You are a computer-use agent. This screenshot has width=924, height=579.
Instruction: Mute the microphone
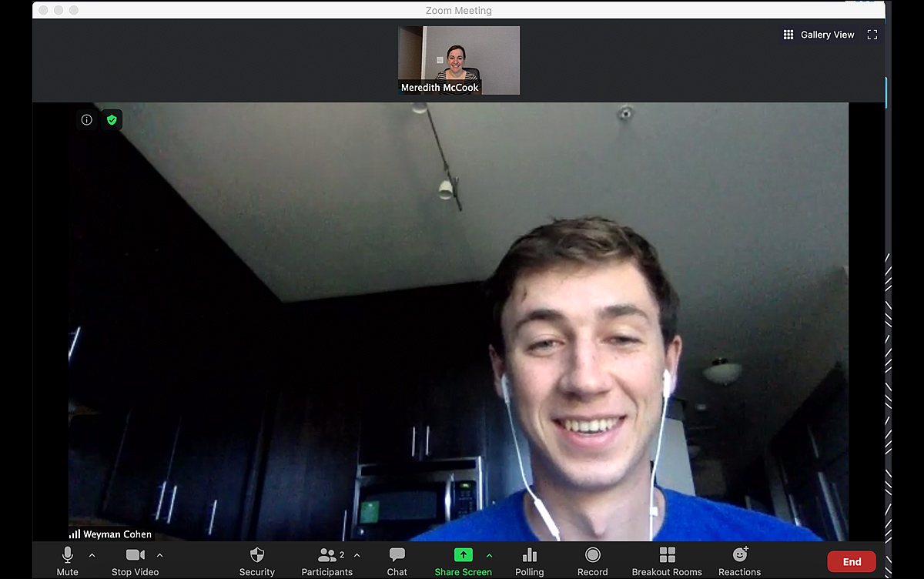click(67, 561)
